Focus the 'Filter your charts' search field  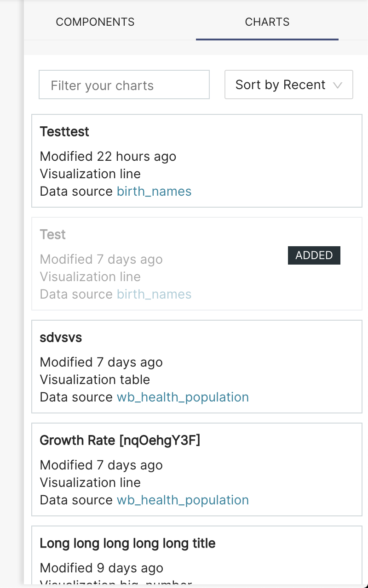click(124, 85)
